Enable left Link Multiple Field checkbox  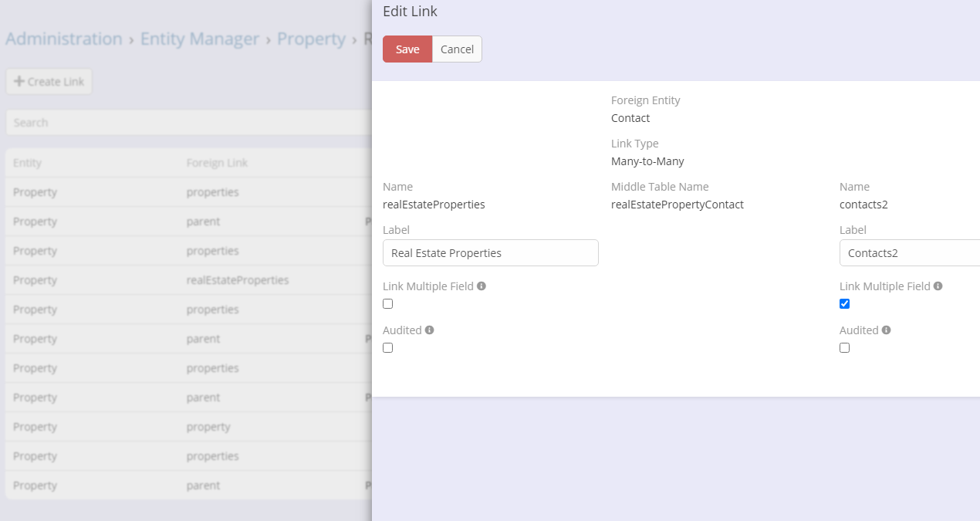388,304
